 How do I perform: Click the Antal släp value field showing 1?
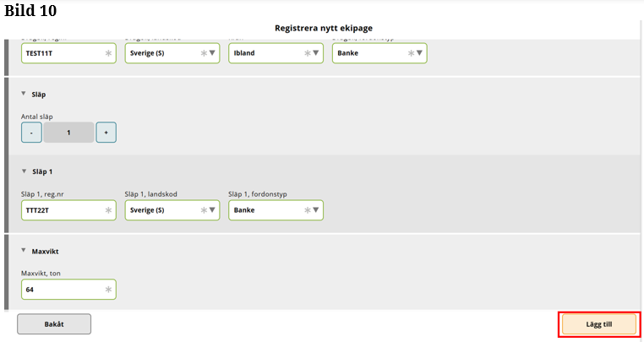click(68, 133)
